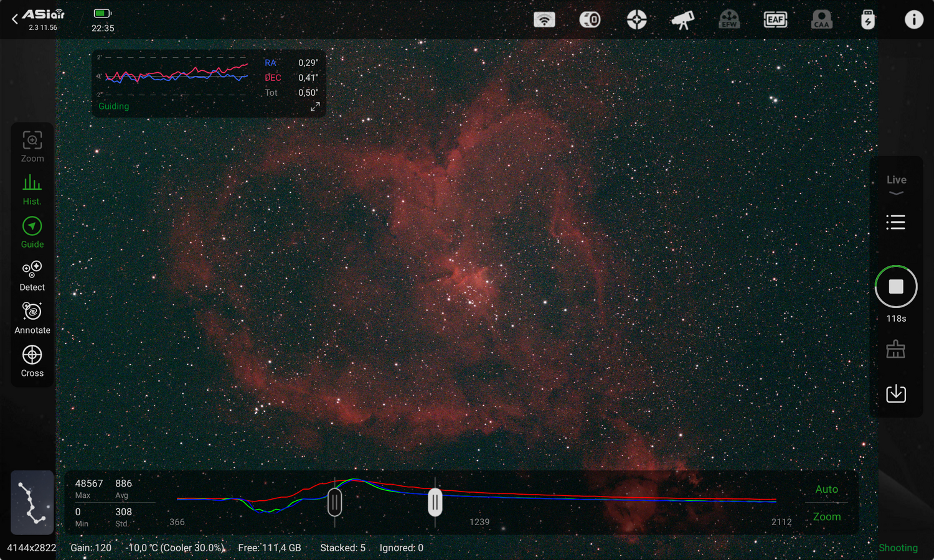This screenshot has height=560, width=934.
Task: Open the constellation sky map thumbnail
Action: [x=32, y=503]
